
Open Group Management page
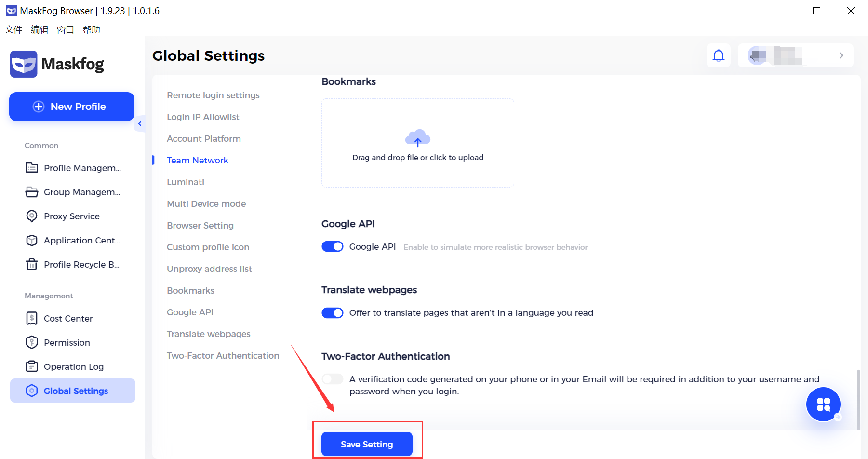(x=73, y=192)
